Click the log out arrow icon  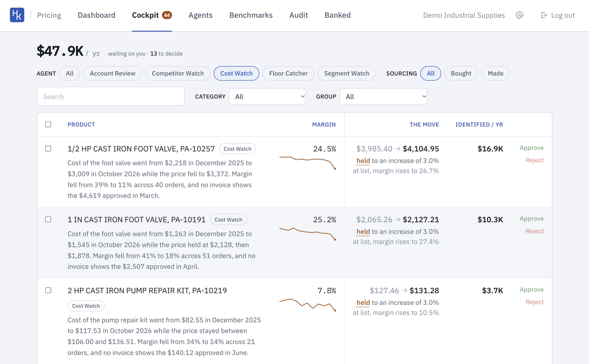coord(544,15)
